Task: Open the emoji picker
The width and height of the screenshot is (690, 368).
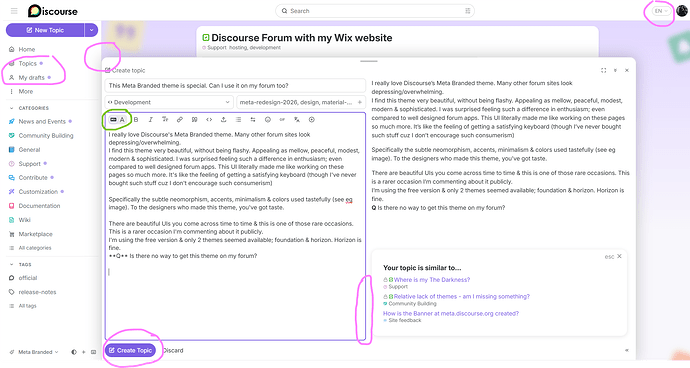Action: click(268, 120)
